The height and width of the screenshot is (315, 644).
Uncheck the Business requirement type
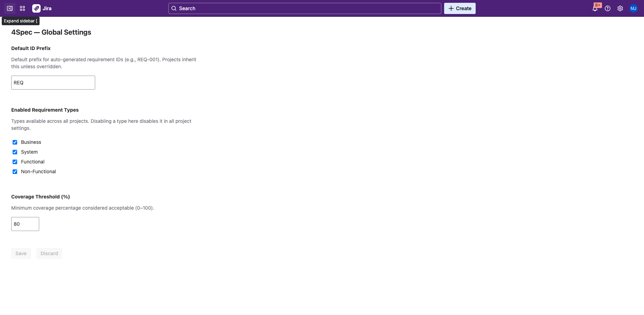point(15,142)
